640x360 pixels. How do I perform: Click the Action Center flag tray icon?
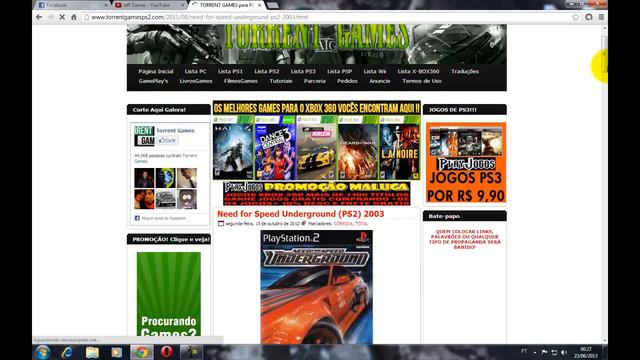(x=544, y=352)
